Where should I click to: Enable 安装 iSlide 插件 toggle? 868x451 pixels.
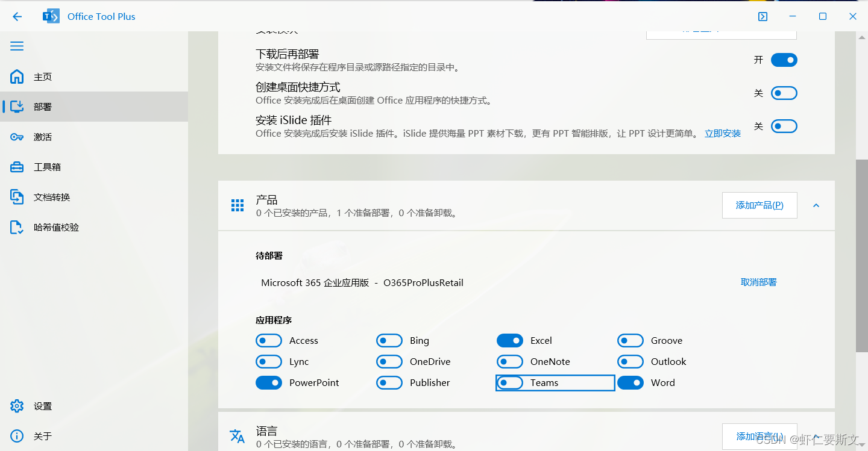tap(784, 126)
